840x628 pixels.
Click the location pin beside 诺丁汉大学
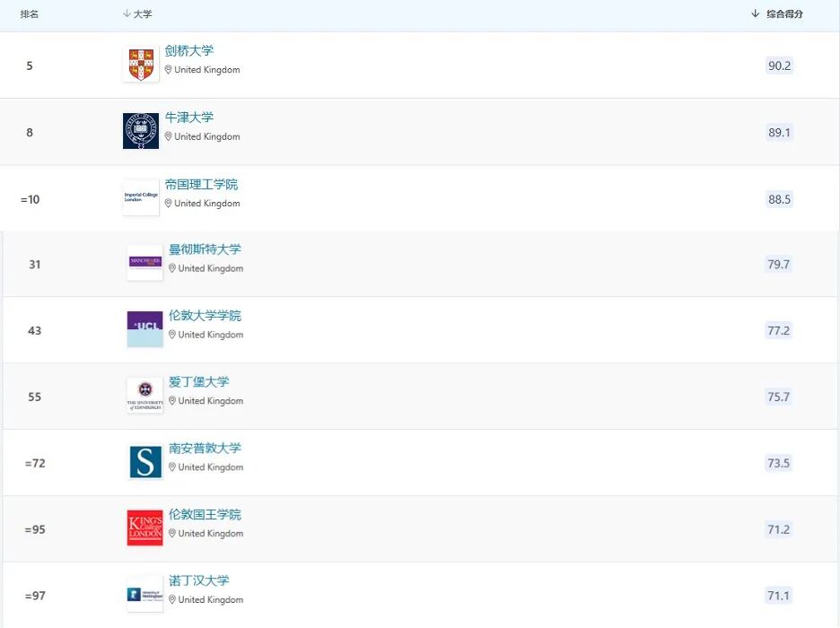coord(171,599)
